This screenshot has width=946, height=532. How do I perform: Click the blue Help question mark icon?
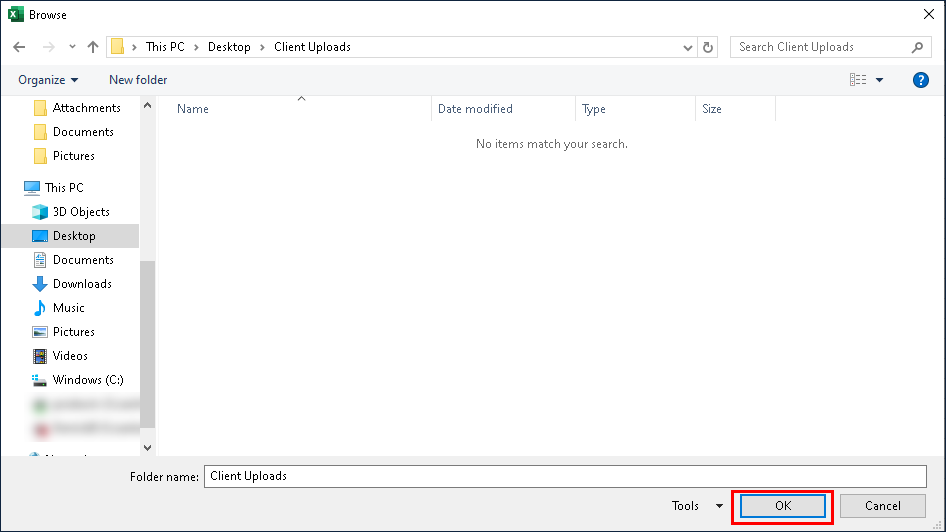[x=921, y=80]
